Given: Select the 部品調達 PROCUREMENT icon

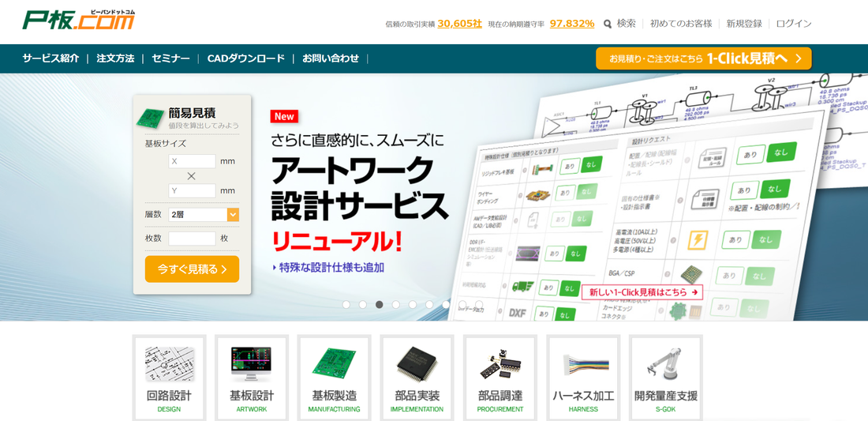Looking at the screenshot, I should (499, 378).
